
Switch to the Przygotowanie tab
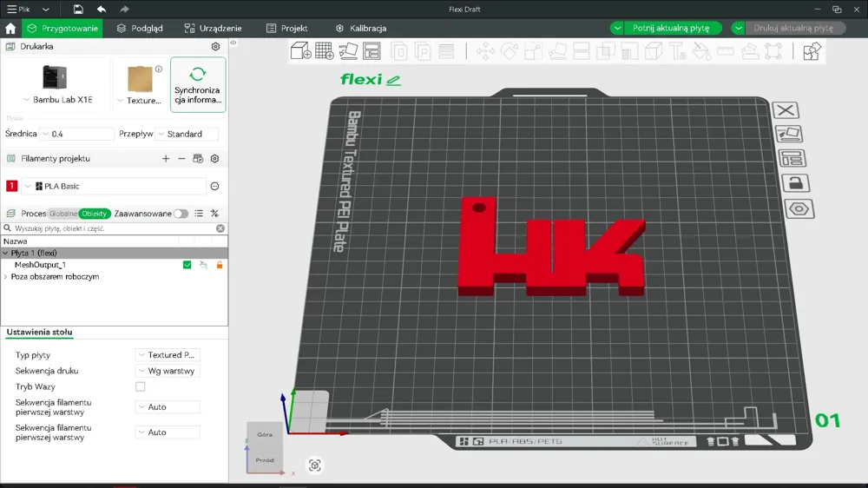pyautogui.click(x=62, y=29)
